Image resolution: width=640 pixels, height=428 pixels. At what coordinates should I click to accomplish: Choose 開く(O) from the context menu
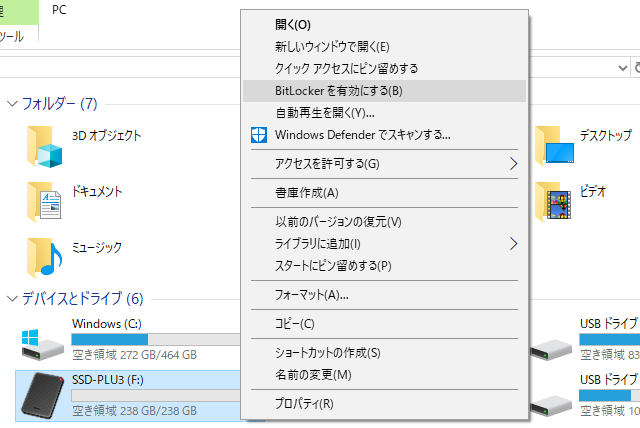(x=384, y=24)
